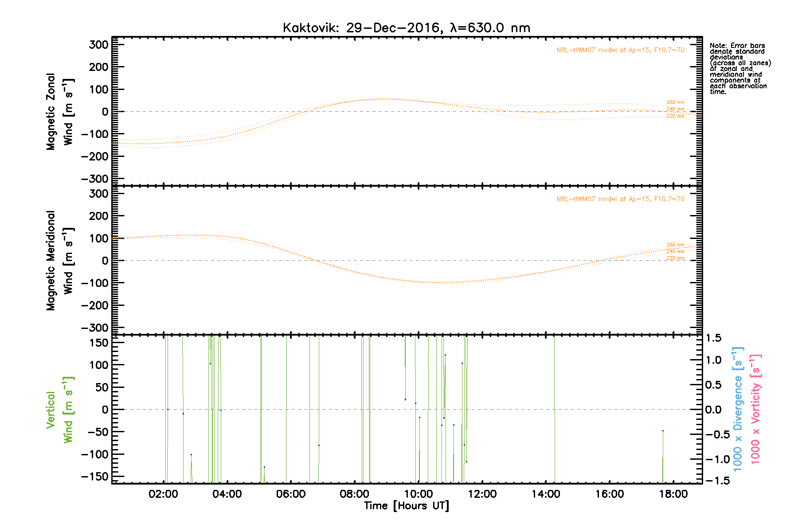Click the -100 tick on the zonal wind axis

(x=95, y=134)
